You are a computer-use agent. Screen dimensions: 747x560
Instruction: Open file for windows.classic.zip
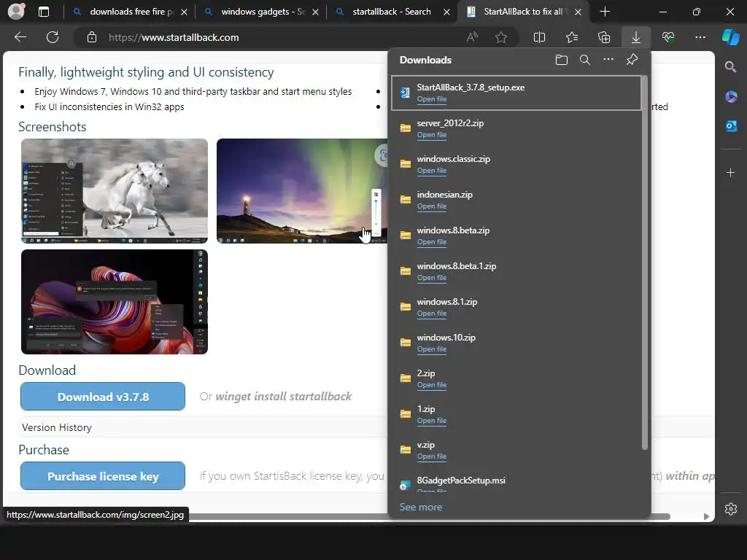(x=432, y=171)
